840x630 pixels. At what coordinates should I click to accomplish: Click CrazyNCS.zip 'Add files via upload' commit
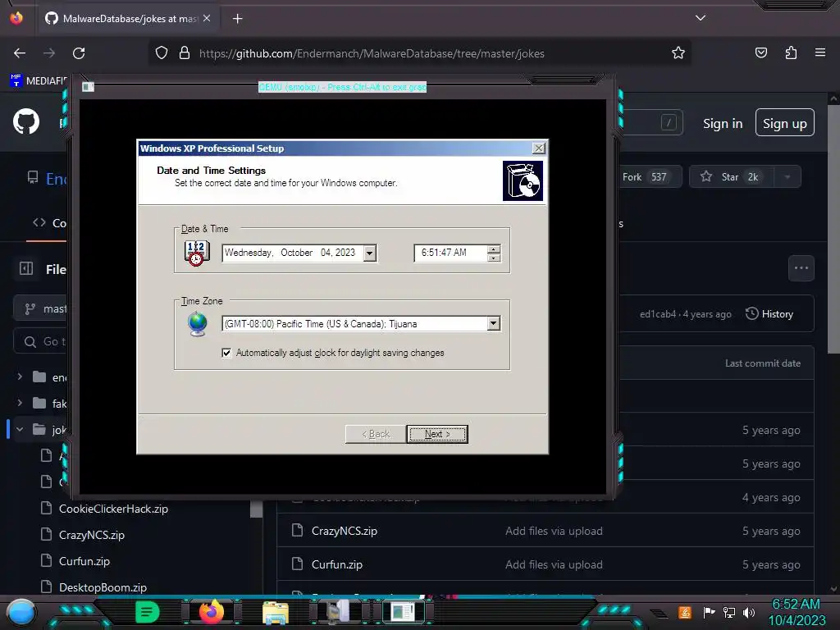554,531
